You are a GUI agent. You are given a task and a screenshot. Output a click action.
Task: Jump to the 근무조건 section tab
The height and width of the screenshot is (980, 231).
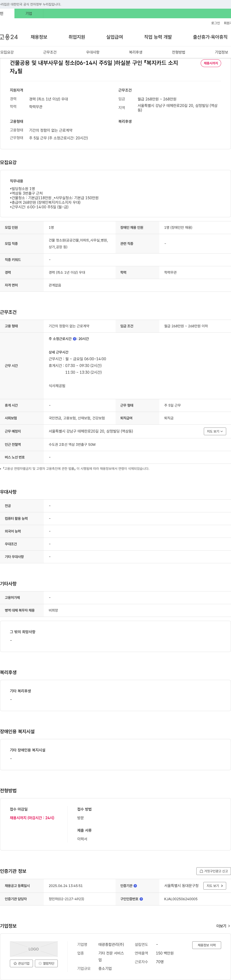[x=50, y=52]
